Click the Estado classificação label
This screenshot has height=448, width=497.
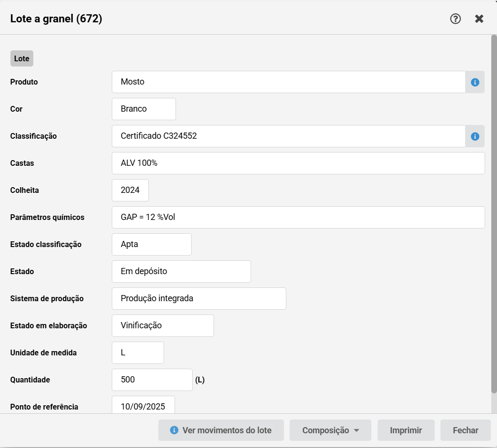46,244
